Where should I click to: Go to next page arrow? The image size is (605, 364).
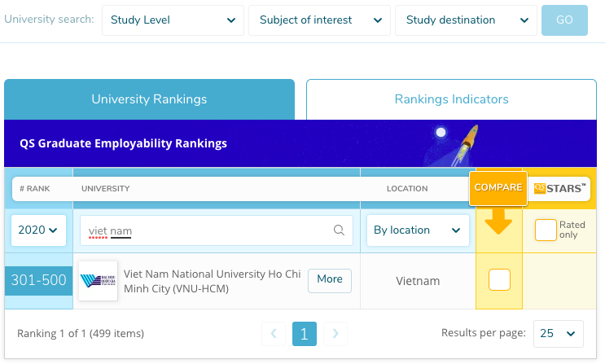click(x=335, y=334)
